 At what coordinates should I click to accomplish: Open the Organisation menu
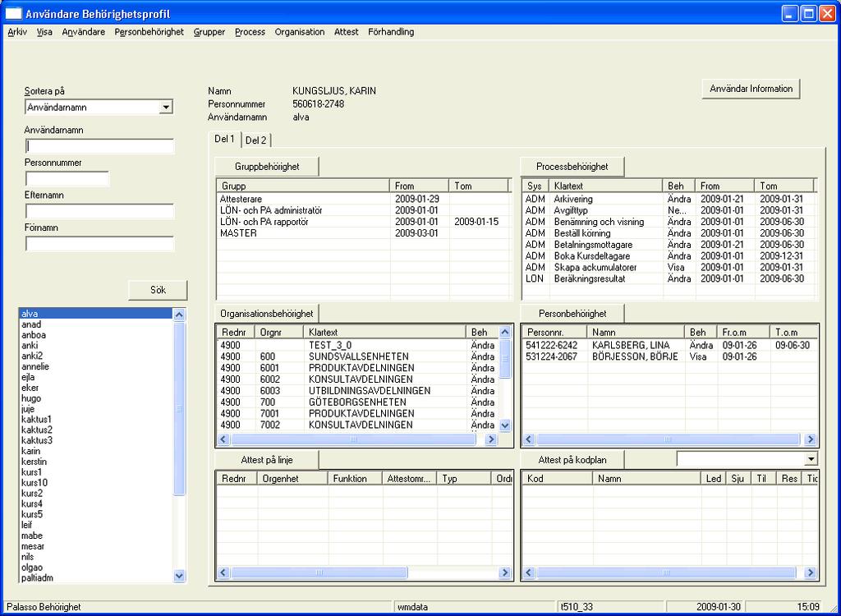pos(300,32)
